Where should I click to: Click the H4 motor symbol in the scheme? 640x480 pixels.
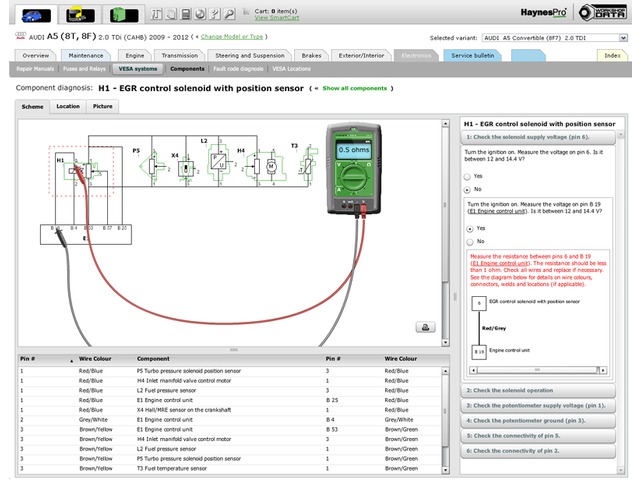point(264,166)
